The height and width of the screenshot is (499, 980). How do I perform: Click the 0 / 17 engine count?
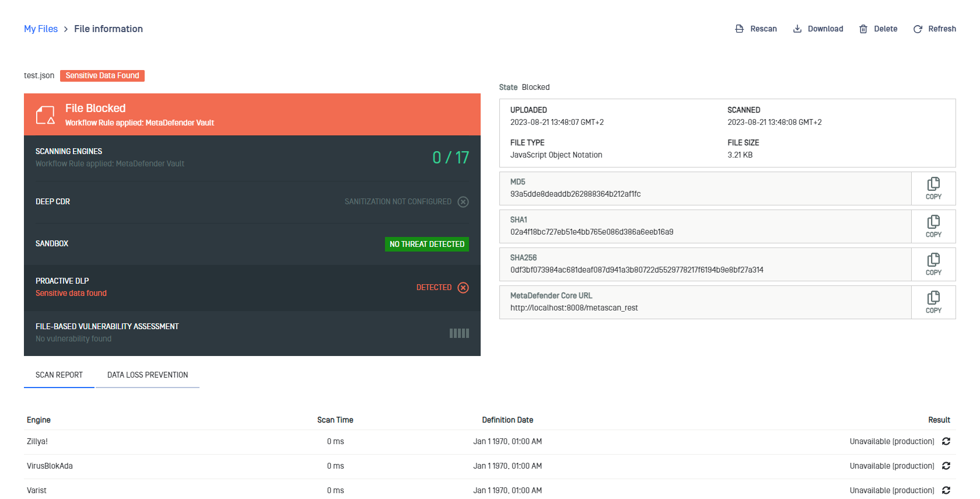(450, 158)
